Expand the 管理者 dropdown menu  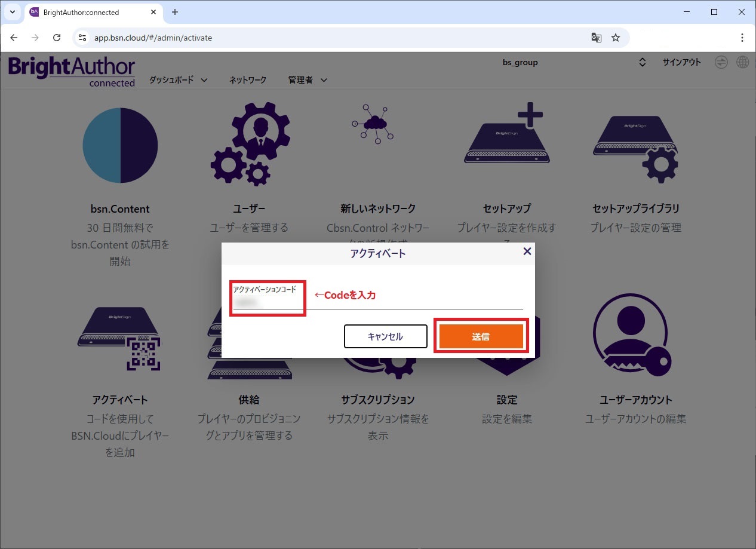pos(308,79)
